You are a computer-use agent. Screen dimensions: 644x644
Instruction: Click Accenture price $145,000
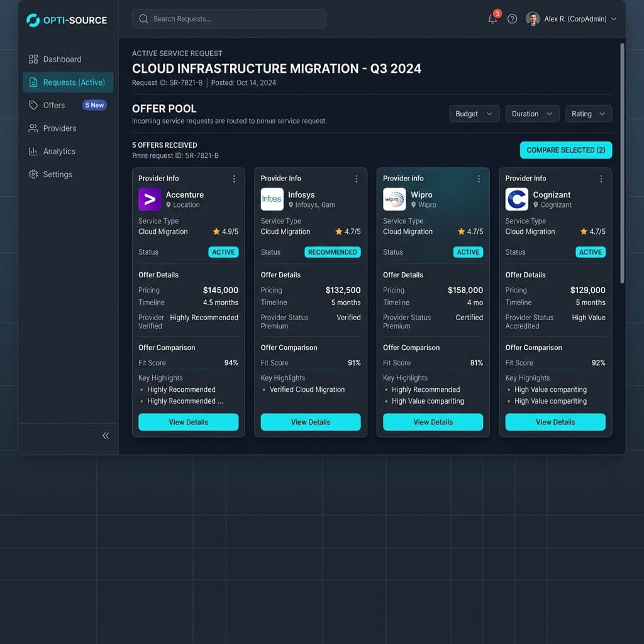point(221,290)
